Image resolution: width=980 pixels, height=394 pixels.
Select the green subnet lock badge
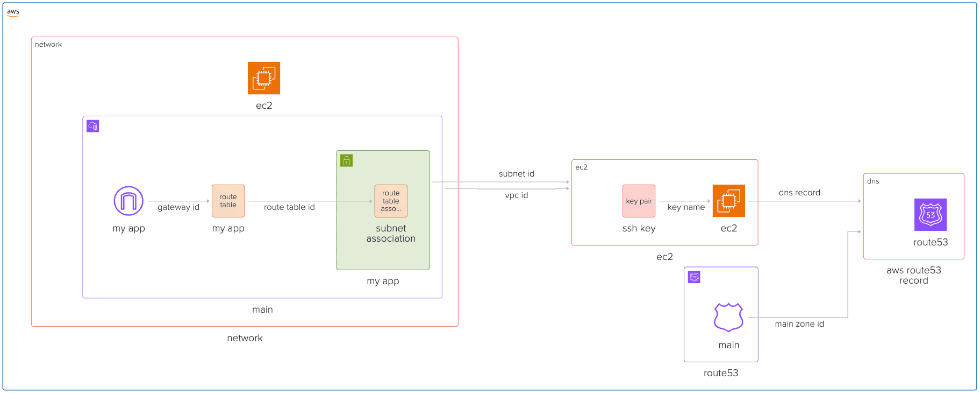point(347,160)
